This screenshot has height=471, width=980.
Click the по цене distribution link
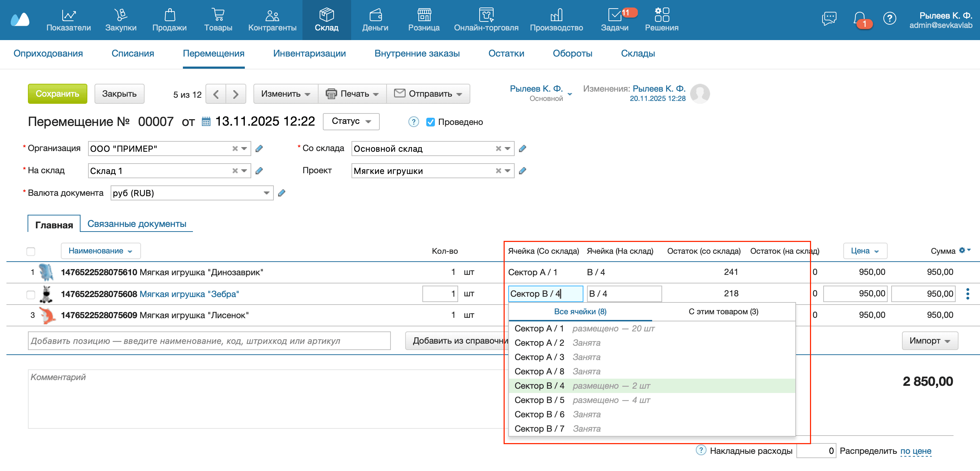pyautogui.click(x=915, y=451)
